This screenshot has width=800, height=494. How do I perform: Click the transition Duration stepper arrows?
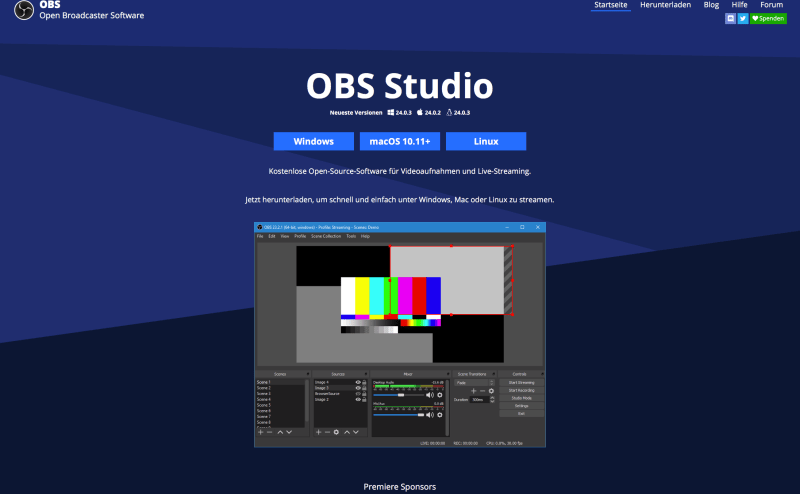(x=491, y=399)
